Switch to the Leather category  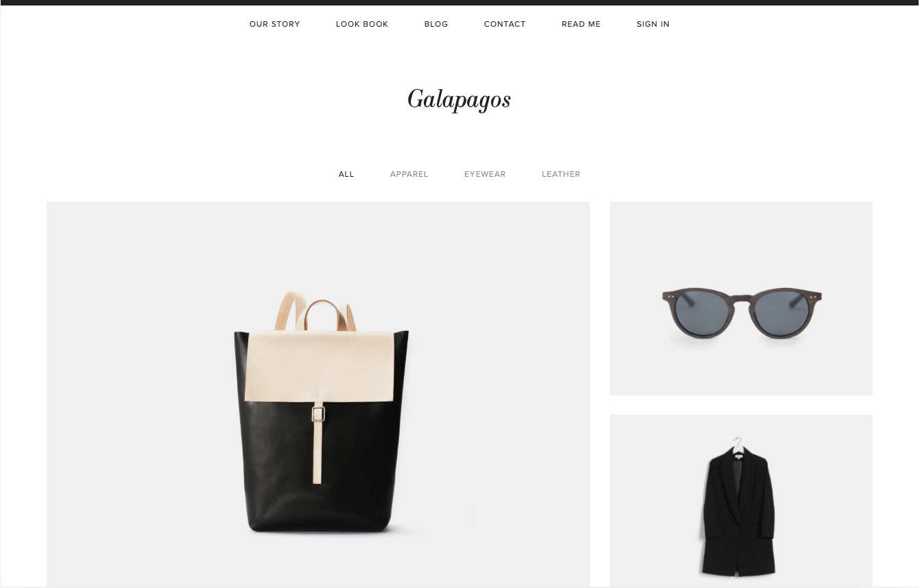pyautogui.click(x=561, y=174)
